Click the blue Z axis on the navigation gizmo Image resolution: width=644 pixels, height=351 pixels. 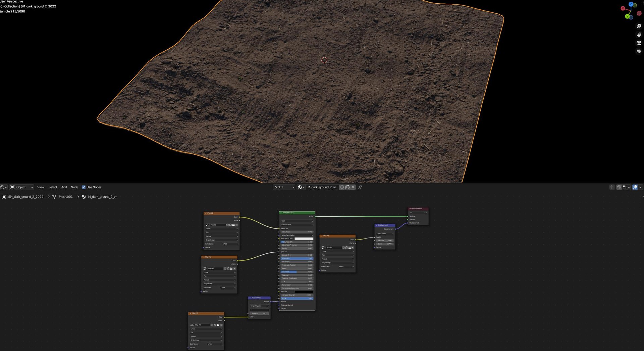pos(631,4)
